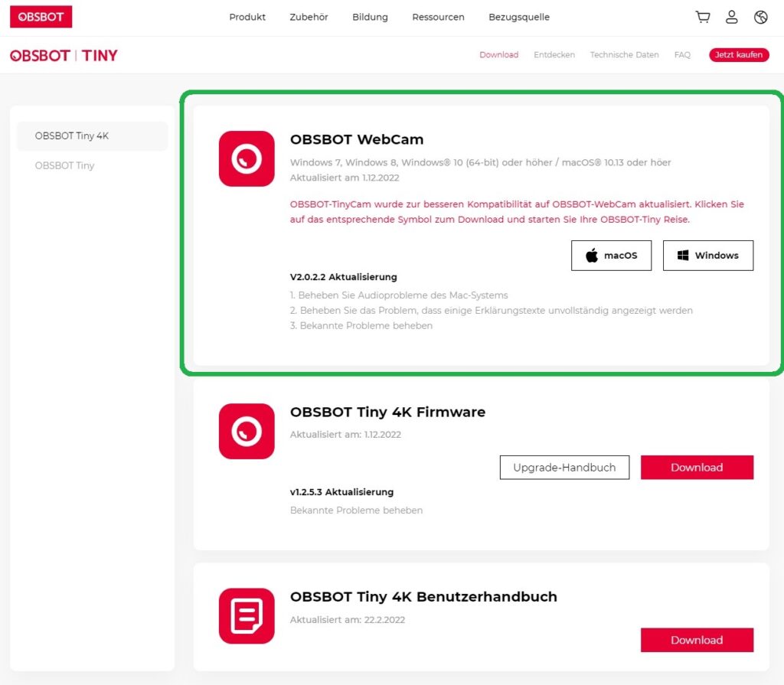
Task: Open the shopping cart icon
Action: click(x=703, y=17)
